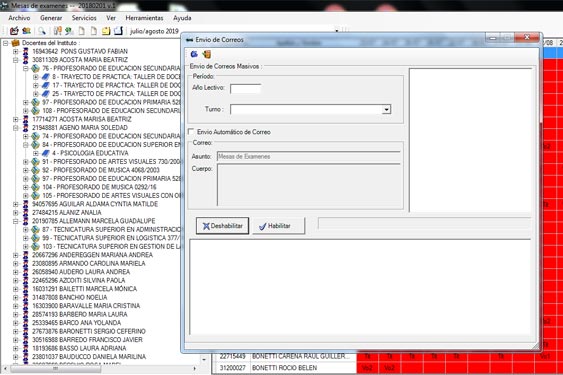Click the Habilitar button
563x375 pixels.
tap(279, 226)
